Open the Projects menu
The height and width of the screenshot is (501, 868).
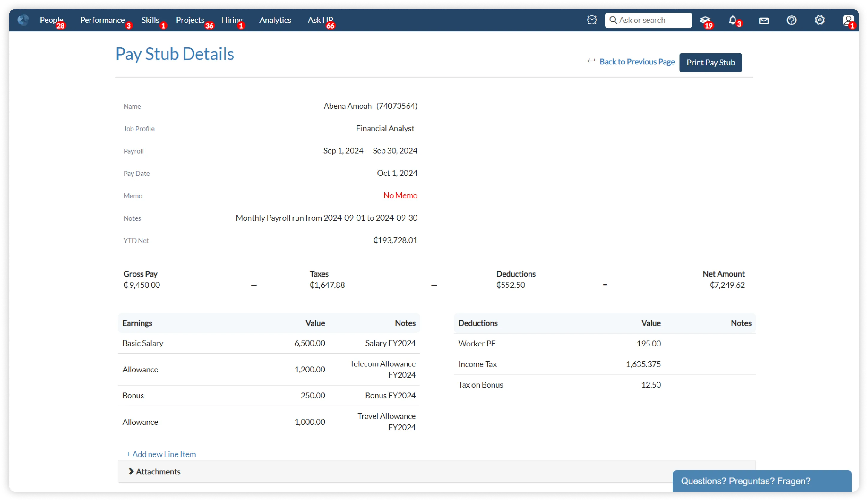tap(190, 20)
